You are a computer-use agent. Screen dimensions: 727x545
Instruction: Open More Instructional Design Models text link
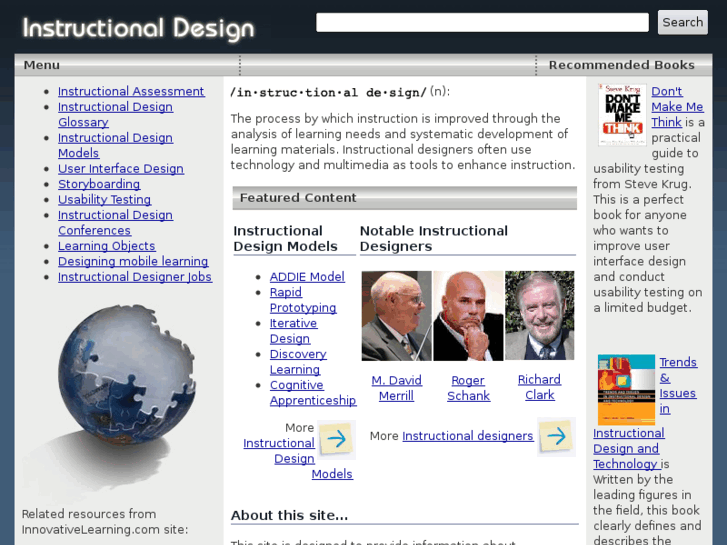298,458
